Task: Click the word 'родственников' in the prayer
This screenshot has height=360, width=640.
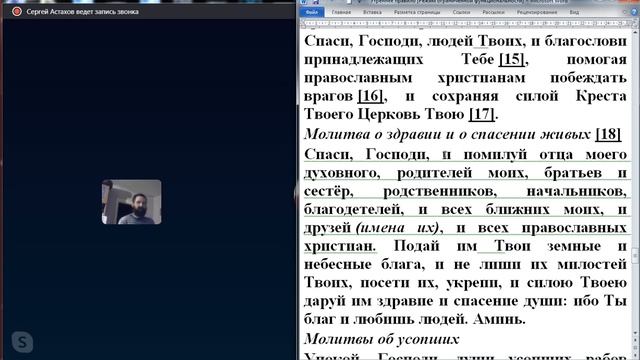Action: point(439,191)
